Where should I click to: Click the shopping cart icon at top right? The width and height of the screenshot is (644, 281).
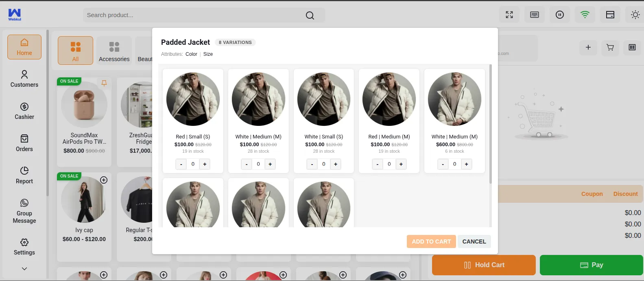(x=610, y=48)
